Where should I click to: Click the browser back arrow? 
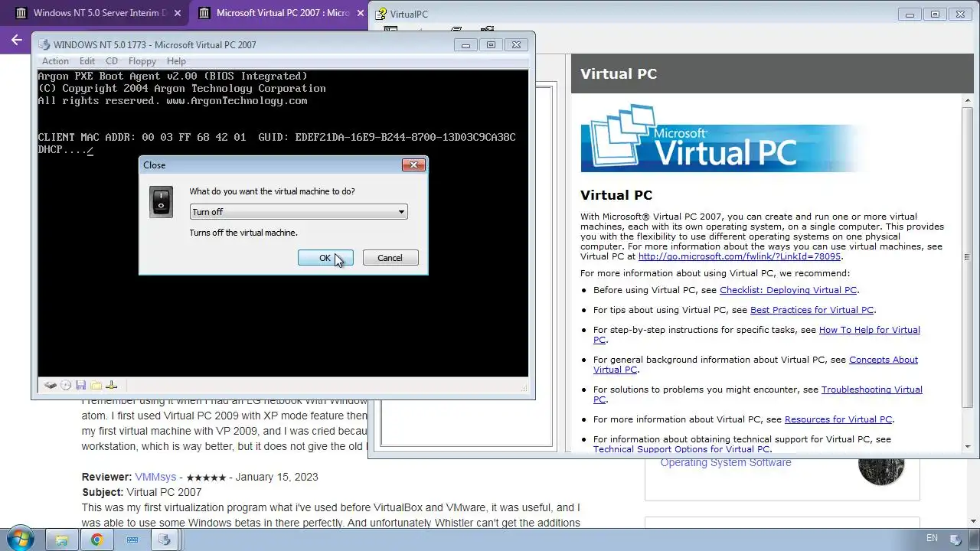pyautogui.click(x=16, y=40)
